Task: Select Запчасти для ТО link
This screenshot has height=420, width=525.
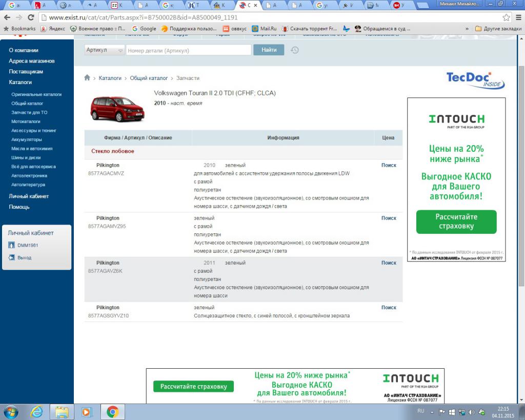Action: 29,112
